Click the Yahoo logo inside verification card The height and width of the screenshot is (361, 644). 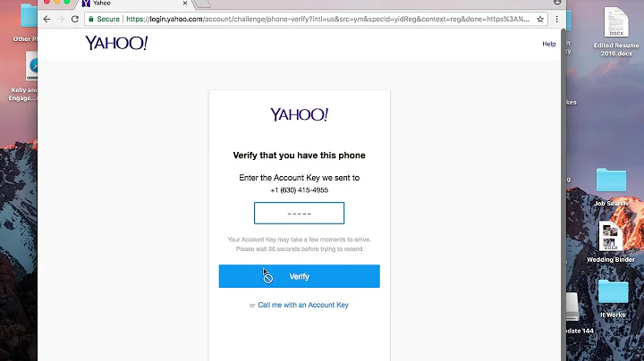(299, 114)
